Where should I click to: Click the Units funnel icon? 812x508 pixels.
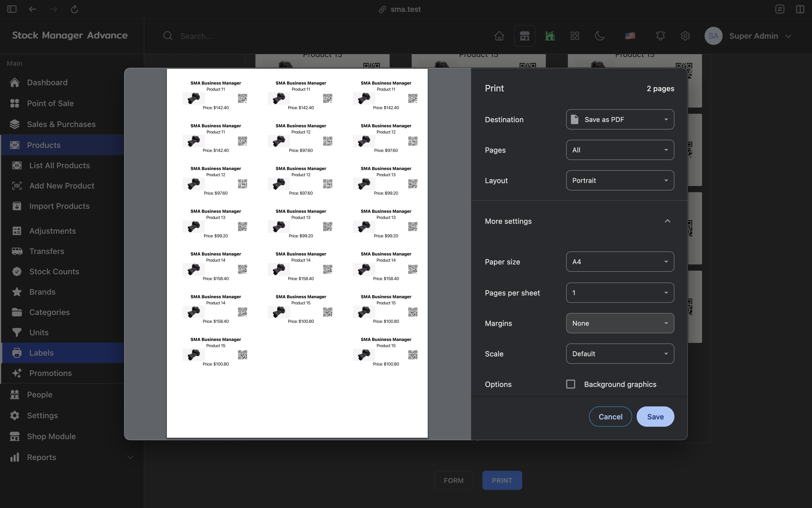(17, 332)
